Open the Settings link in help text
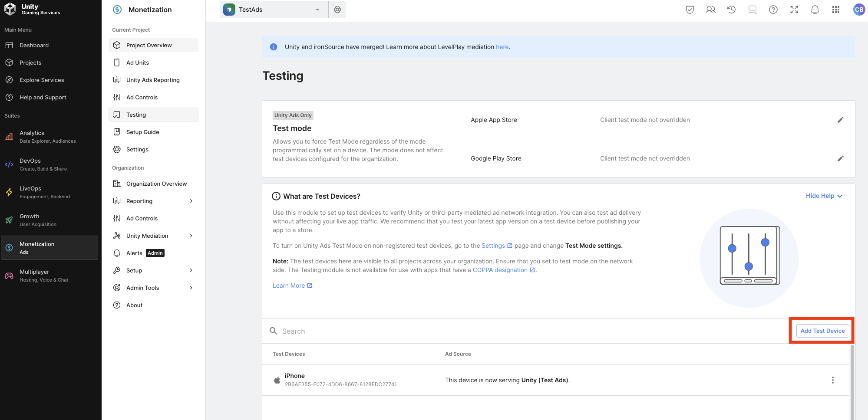The width and height of the screenshot is (868, 420). 497,246
